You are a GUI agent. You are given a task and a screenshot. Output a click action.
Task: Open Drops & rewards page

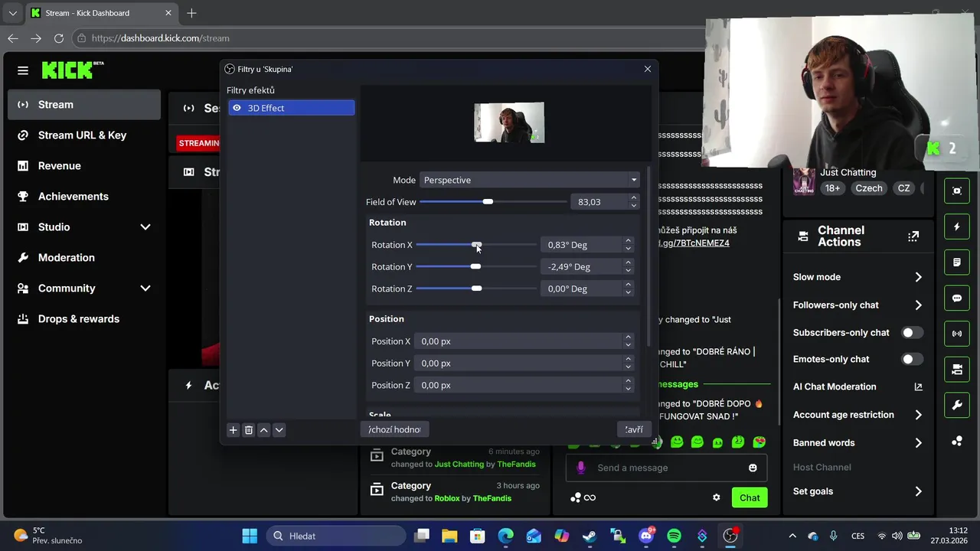(x=84, y=319)
